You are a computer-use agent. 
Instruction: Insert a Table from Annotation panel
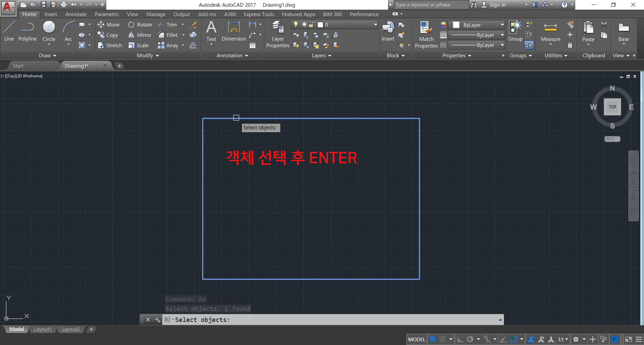tap(253, 45)
